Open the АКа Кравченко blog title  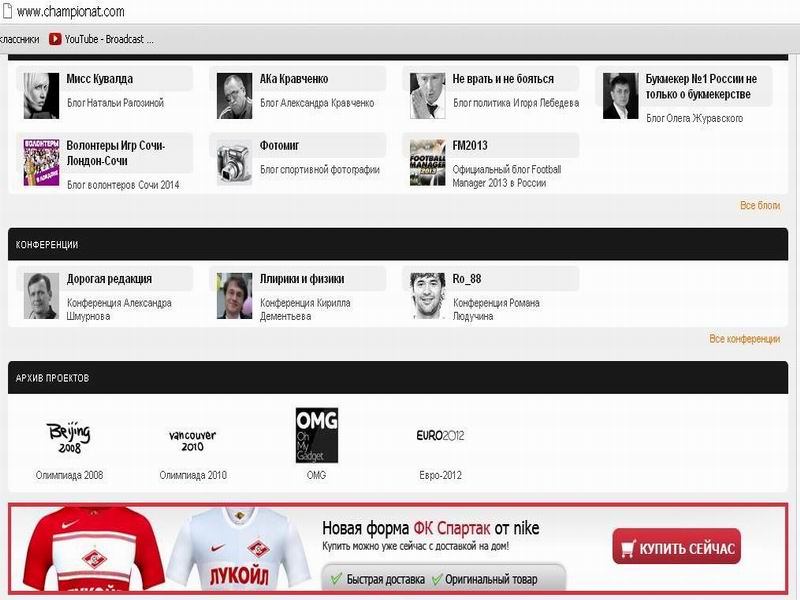[x=294, y=79]
